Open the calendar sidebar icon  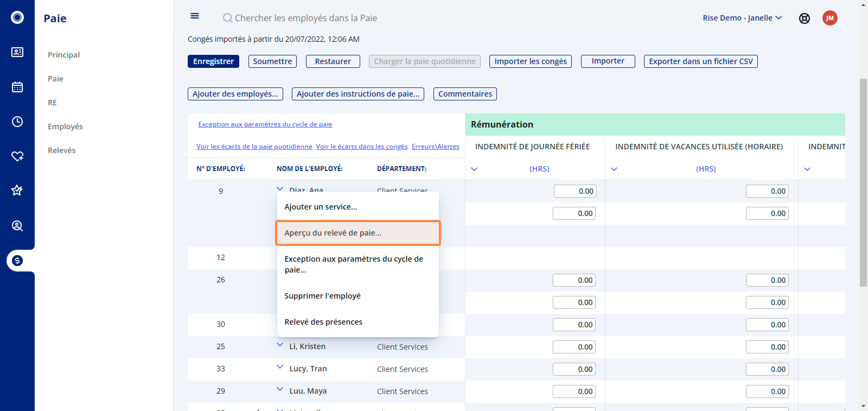[17, 87]
